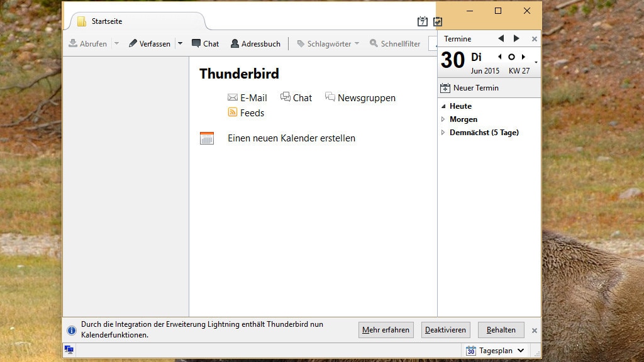Viewport: 644px width, 362px height.
Task: Collapse the Heute section
Action: [443, 106]
